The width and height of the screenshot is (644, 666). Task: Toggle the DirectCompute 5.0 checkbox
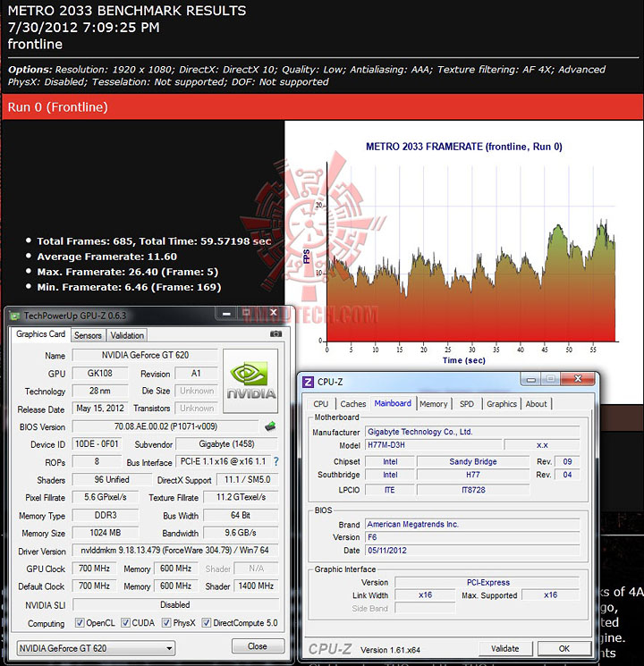click(206, 623)
